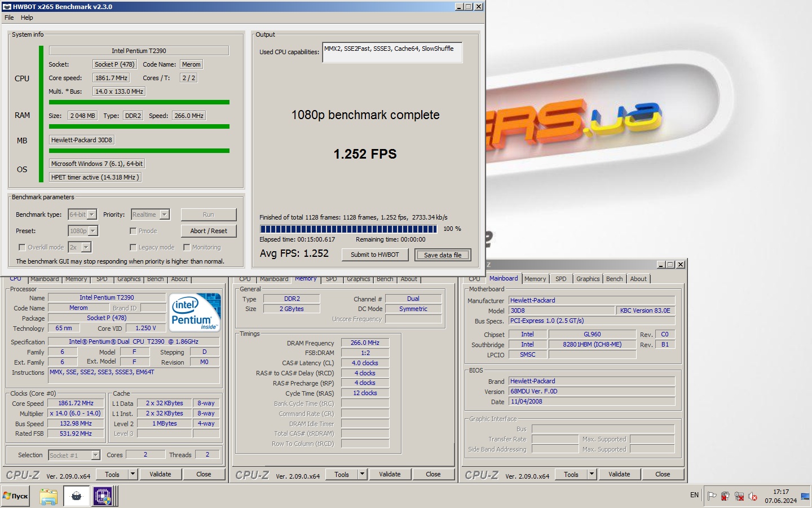Expand Tools arrow in CPU-Z Mainboard window
The image size is (812, 508).
592,474
